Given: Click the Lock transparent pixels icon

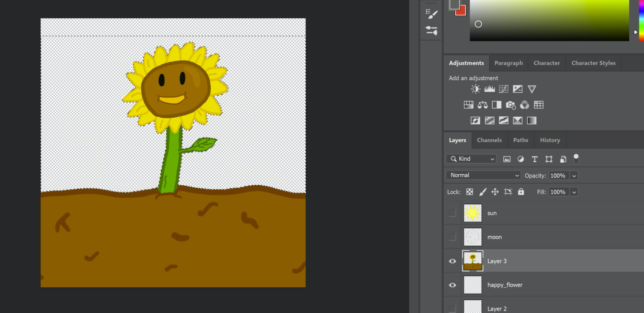Looking at the screenshot, I should coord(470,192).
